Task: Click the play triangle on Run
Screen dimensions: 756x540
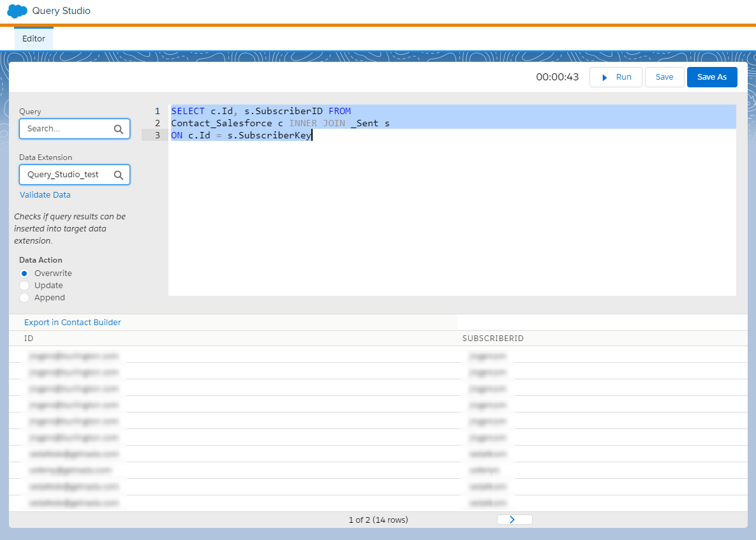Action: [605, 77]
